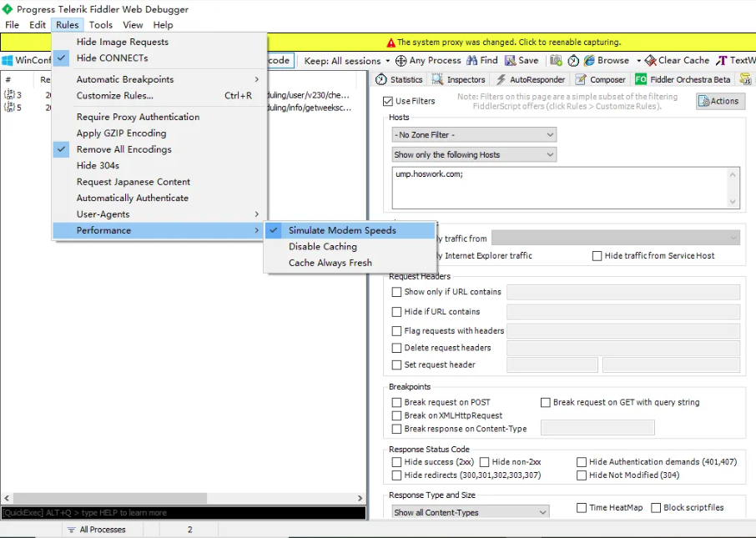Viewport: 756px width, 538px height.
Task: Choose Customize Rules from Rules menu
Action: (115, 96)
